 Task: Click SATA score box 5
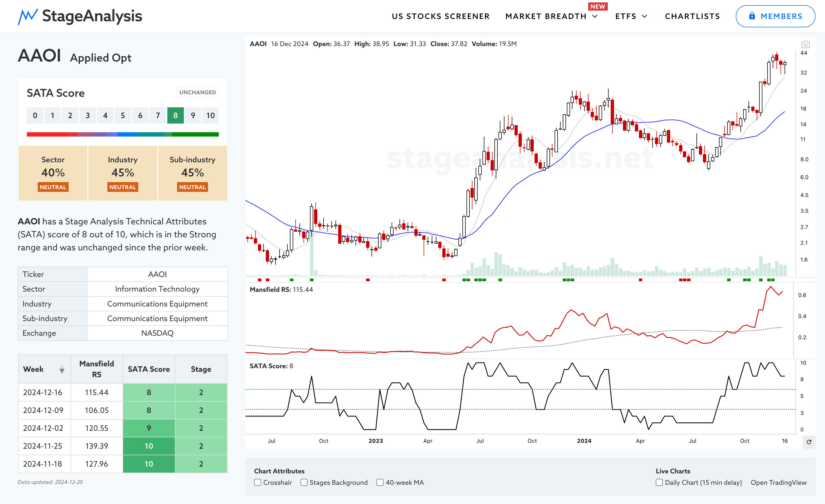(x=123, y=115)
